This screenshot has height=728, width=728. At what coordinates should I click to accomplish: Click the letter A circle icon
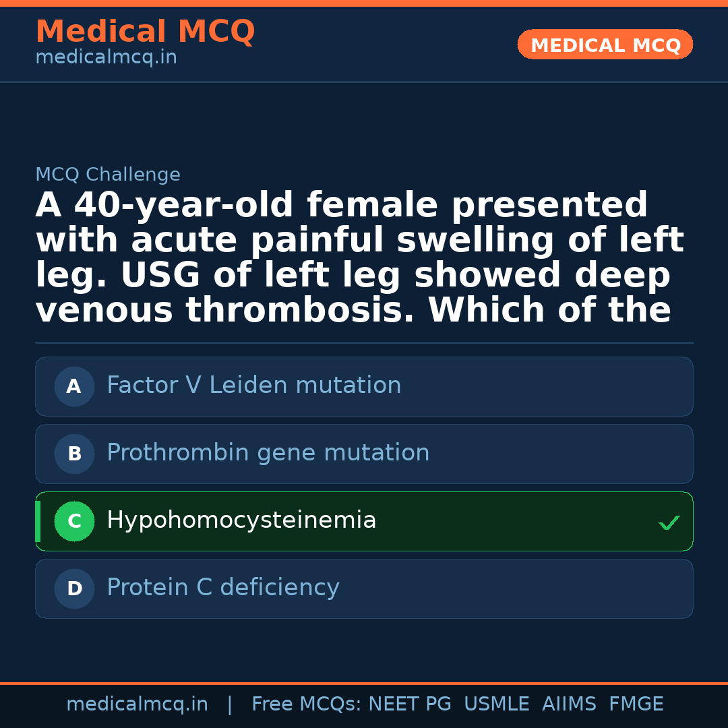[74, 386]
